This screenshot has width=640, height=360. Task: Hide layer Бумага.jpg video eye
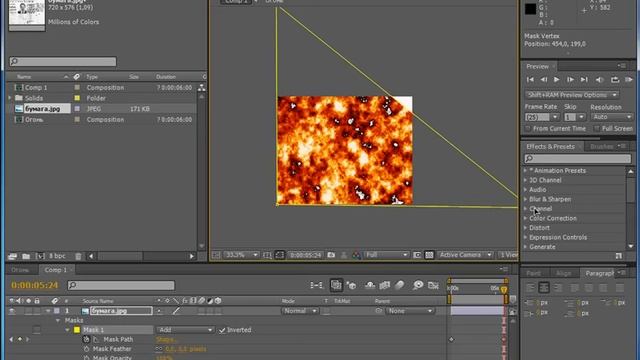(12, 311)
